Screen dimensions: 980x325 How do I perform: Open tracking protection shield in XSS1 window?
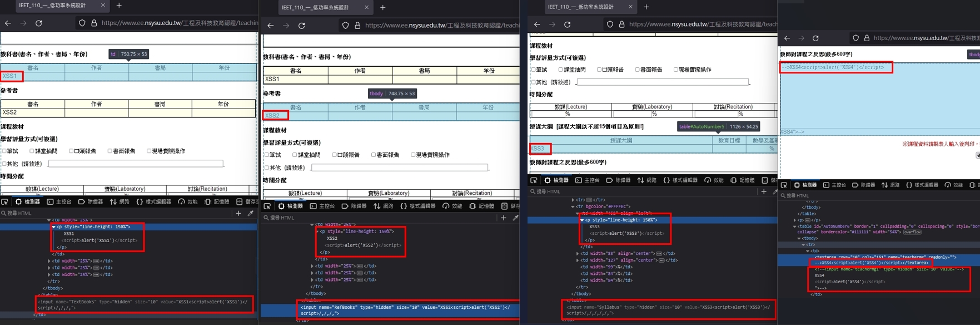[82, 23]
